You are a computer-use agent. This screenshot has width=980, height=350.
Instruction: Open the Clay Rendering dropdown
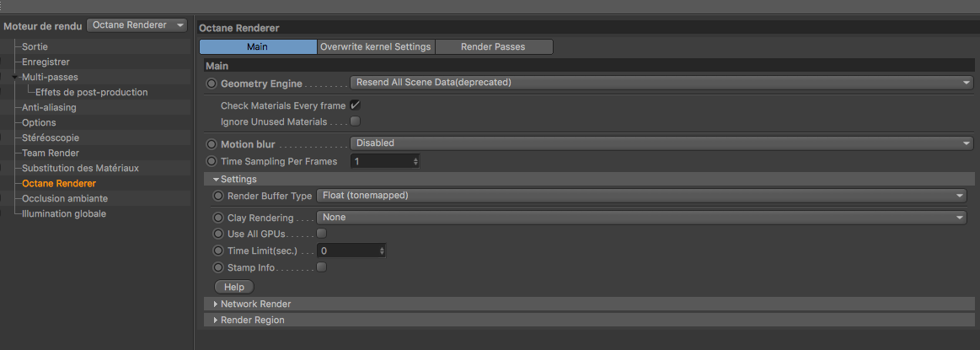tap(641, 218)
